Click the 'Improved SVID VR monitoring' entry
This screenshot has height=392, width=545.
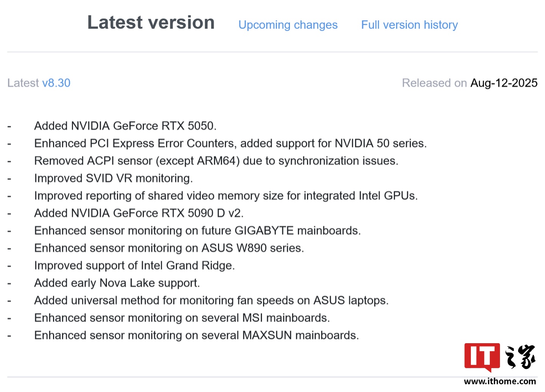point(114,178)
